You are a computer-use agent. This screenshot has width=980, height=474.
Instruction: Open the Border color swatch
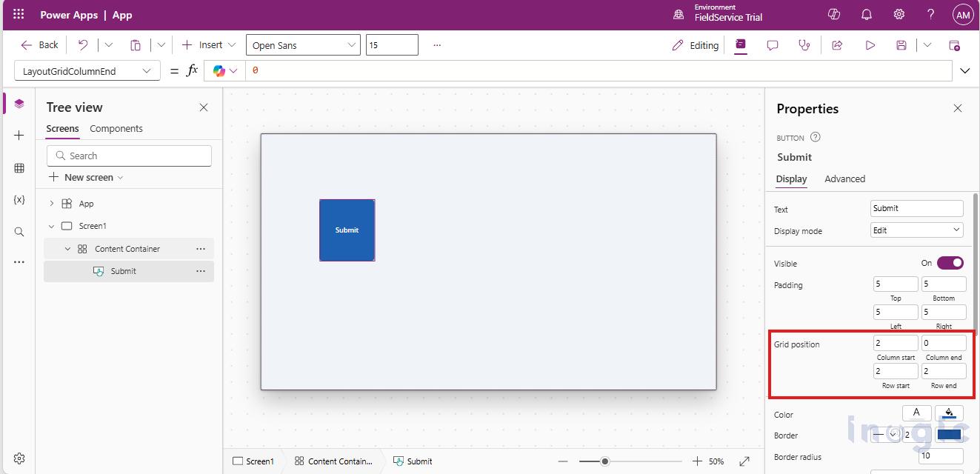pos(949,435)
